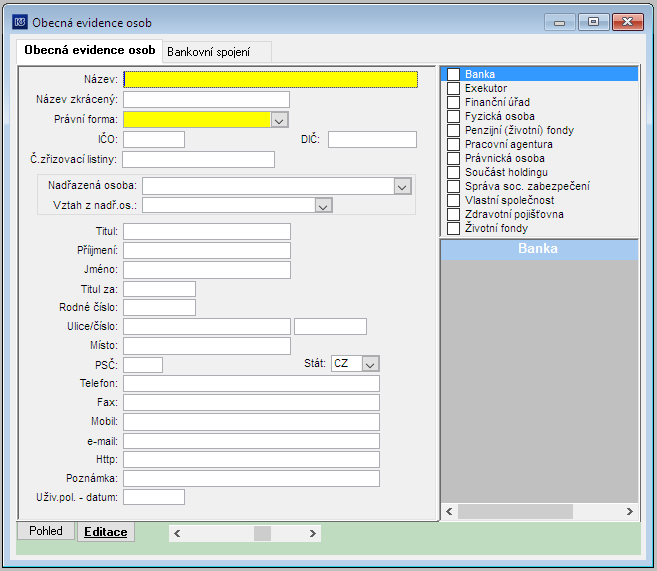657x571 pixels.
Task: Check the Životní fondy checkbox
Action: tap(453, 228)
